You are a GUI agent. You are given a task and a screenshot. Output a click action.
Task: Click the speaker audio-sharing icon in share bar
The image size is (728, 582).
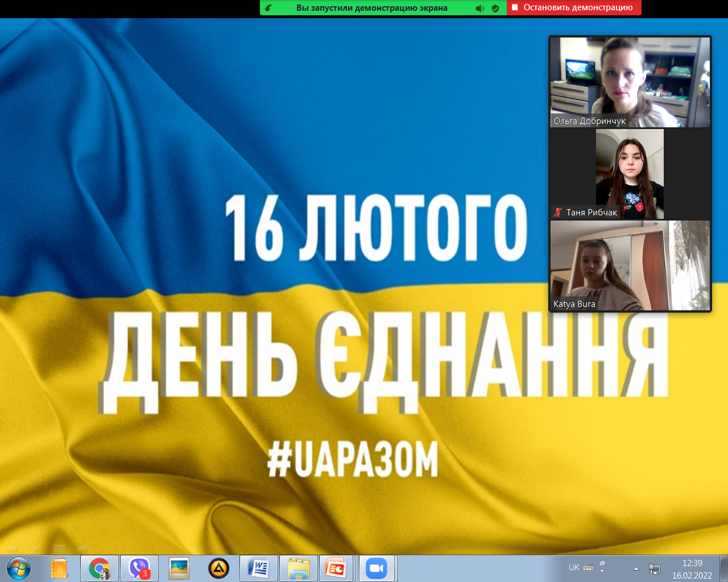tap(480, 8)
